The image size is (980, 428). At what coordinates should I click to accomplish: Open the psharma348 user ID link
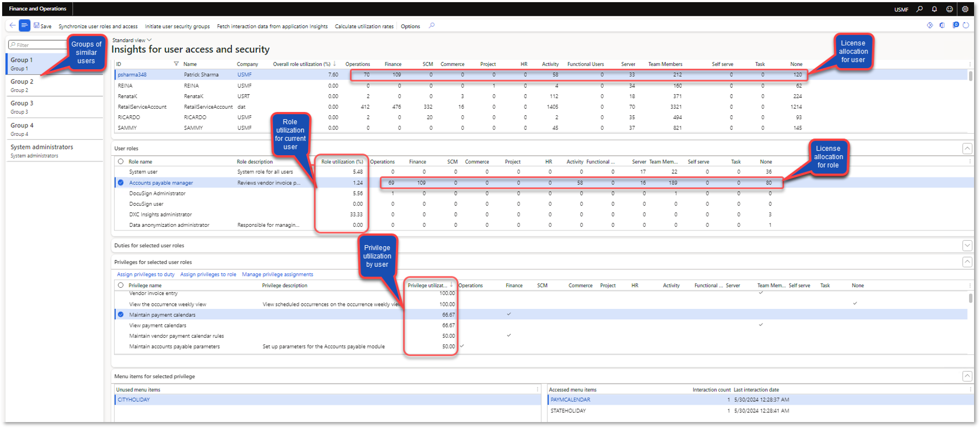click(x=132, y=75)
